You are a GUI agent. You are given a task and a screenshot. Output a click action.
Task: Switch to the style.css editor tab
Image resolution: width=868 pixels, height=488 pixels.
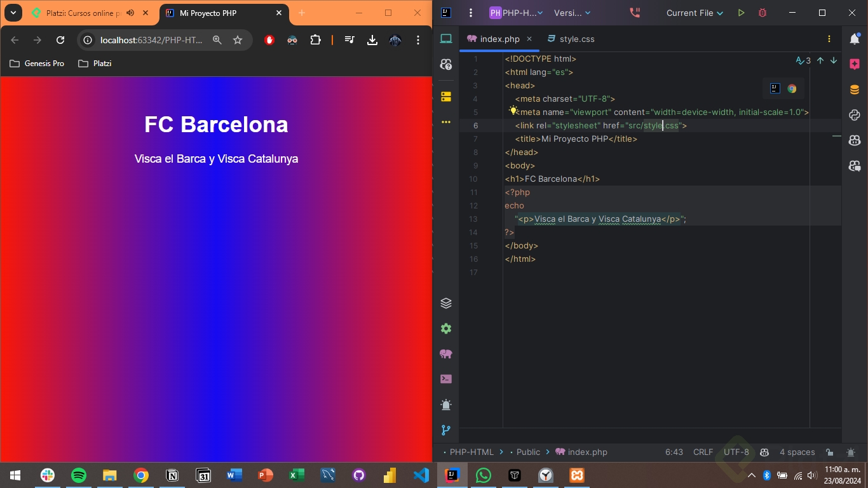coord(571,39)
